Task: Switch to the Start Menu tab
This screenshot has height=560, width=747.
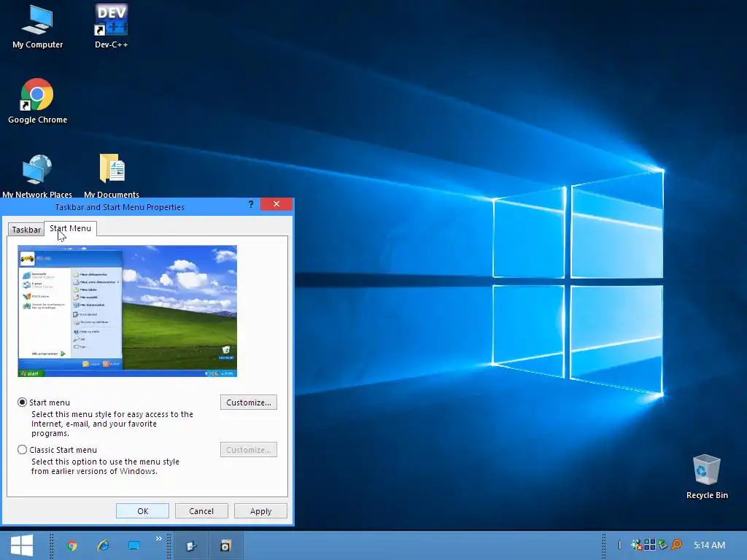Action: [x=71, y=228]
